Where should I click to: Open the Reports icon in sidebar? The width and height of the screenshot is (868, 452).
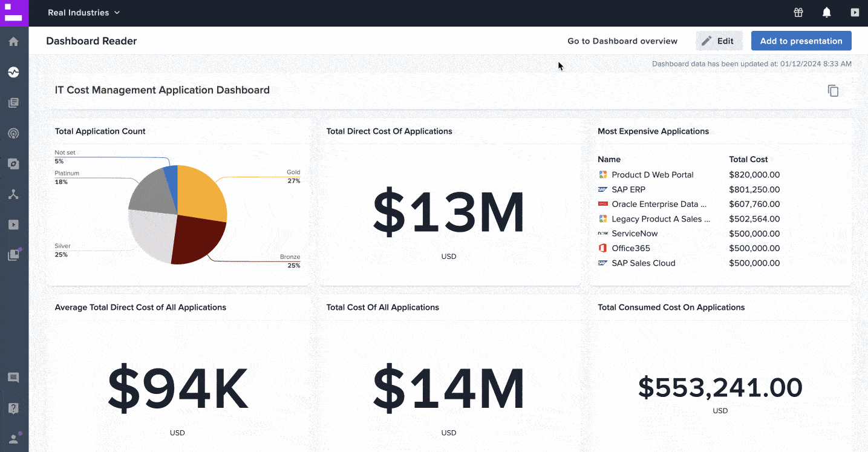(x=13, y=102)
